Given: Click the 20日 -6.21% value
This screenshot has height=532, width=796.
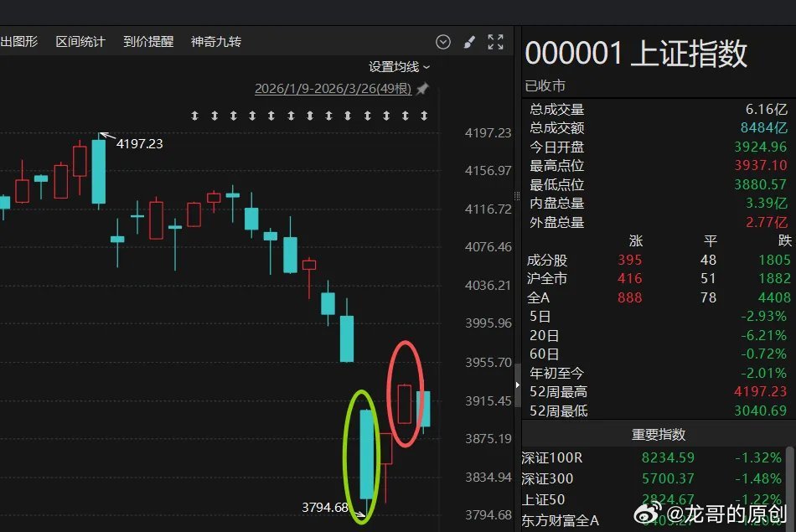Looking at the screenshot, I should 763,336.
